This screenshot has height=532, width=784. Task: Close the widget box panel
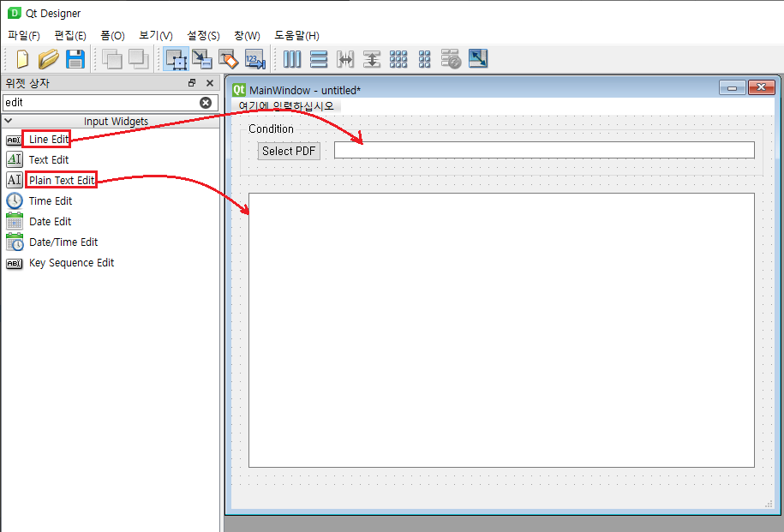pyautogui.click(x=210, y=83)
